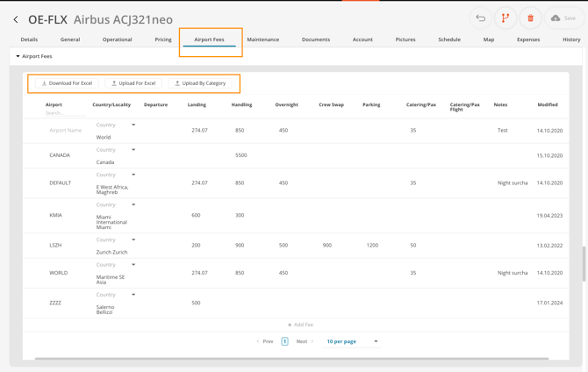Expand Country dropdown in LSZH row

point(133,240)
